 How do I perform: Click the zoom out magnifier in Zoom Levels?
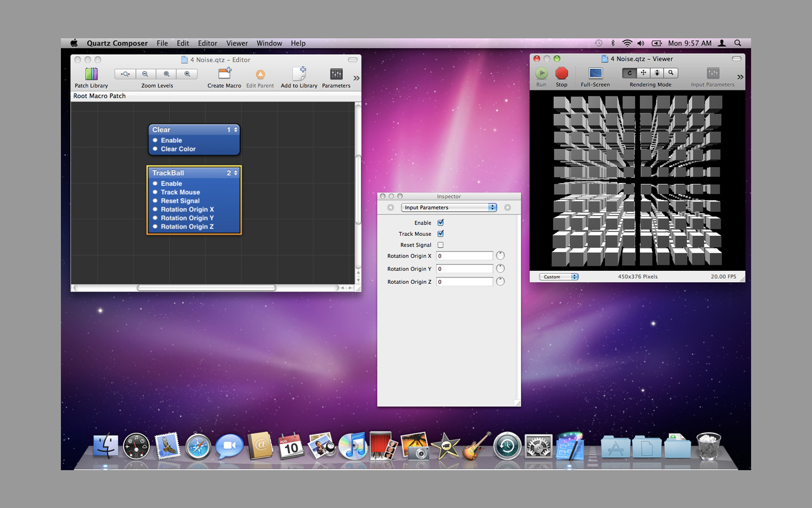[145, 74]
